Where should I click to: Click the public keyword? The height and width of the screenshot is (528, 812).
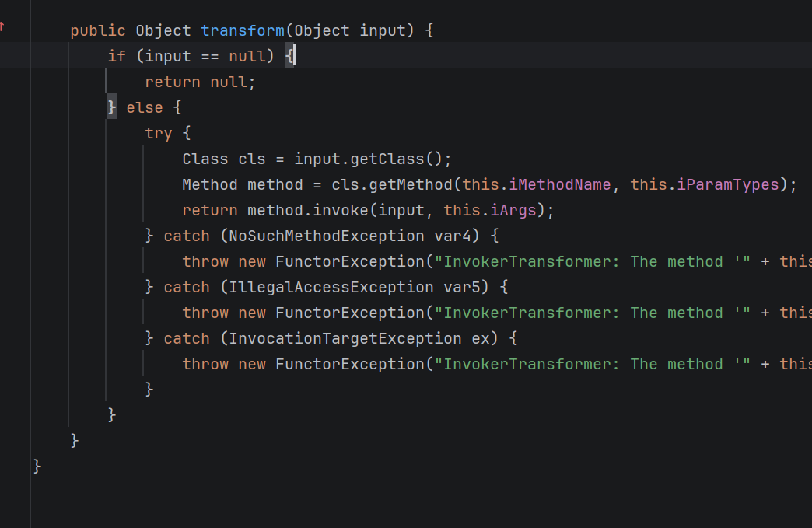point(98,30)
